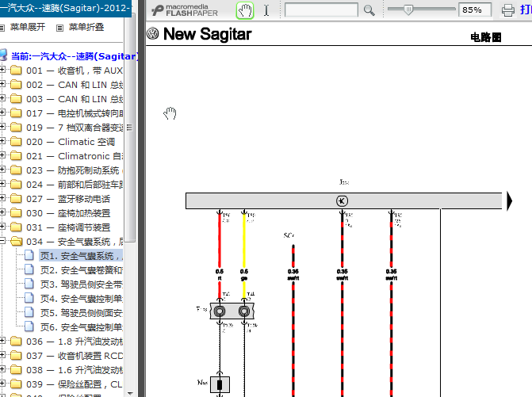
Task: Click 当前:一汽大众--速腾(Sagitar) root link
Action: pos(75,56)
